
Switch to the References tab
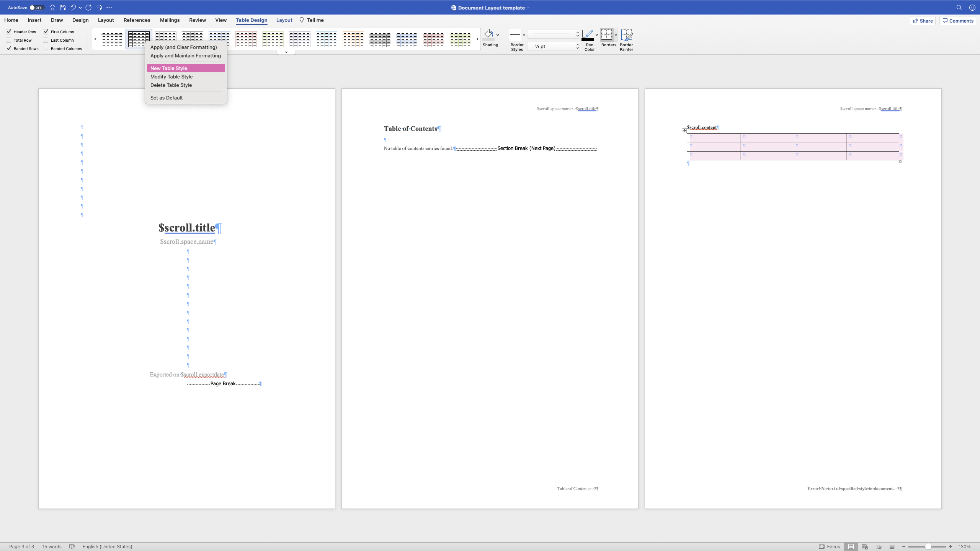tap(137, 20)
